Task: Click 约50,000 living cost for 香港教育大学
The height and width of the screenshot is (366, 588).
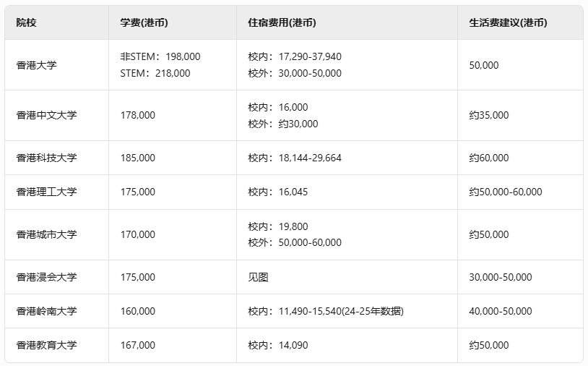Action: coord(489,345)
